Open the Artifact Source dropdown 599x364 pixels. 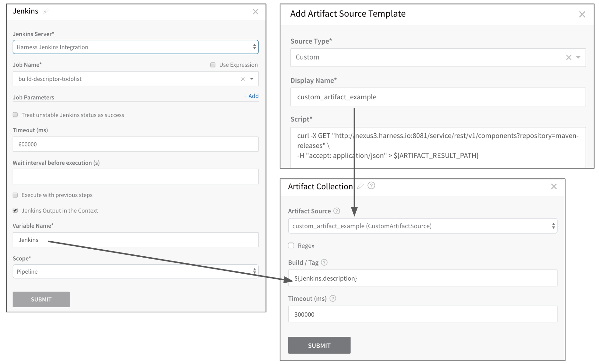[x=423, y=226]
